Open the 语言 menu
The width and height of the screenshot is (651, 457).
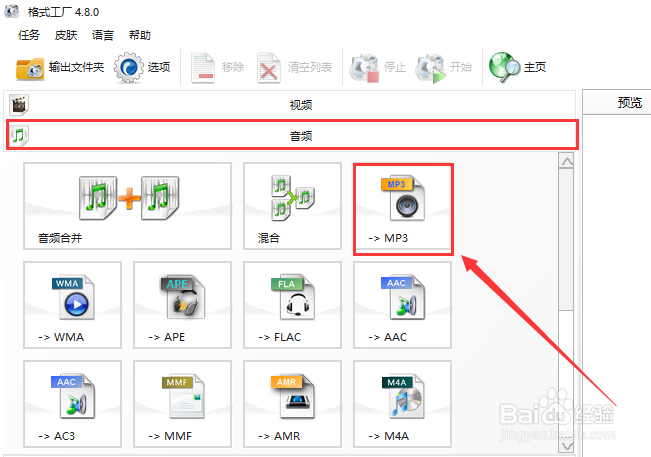pos(103,35)
